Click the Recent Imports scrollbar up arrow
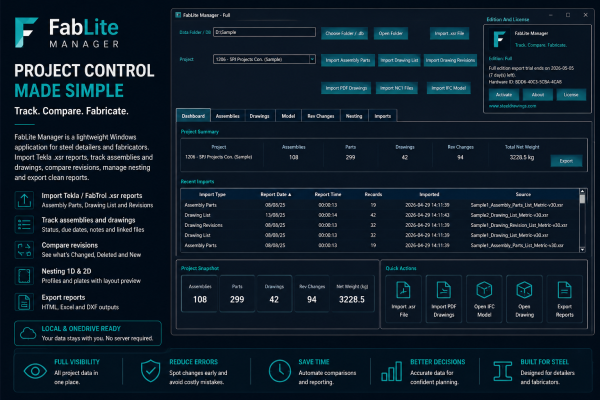Viewport: 600px width, 400px height. [582, 191]
